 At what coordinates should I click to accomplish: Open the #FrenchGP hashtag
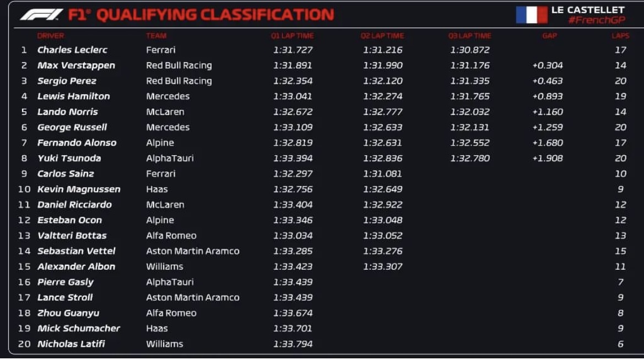pos(597,20)
